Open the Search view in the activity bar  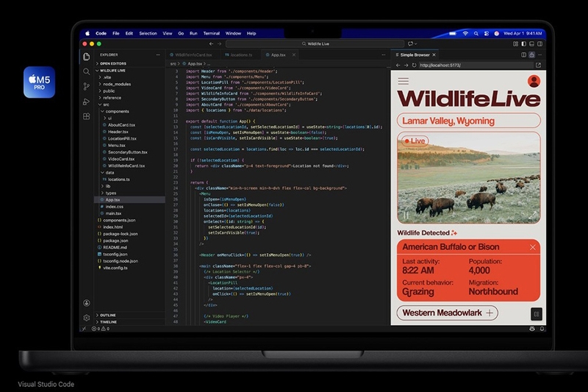86,71
